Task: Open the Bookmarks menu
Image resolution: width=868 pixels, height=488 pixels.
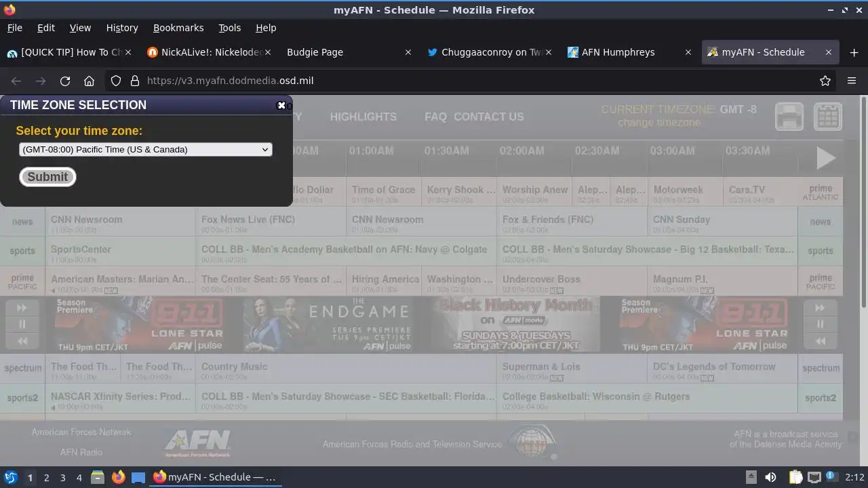Action: pyautogui.click(x=178, y=28)
